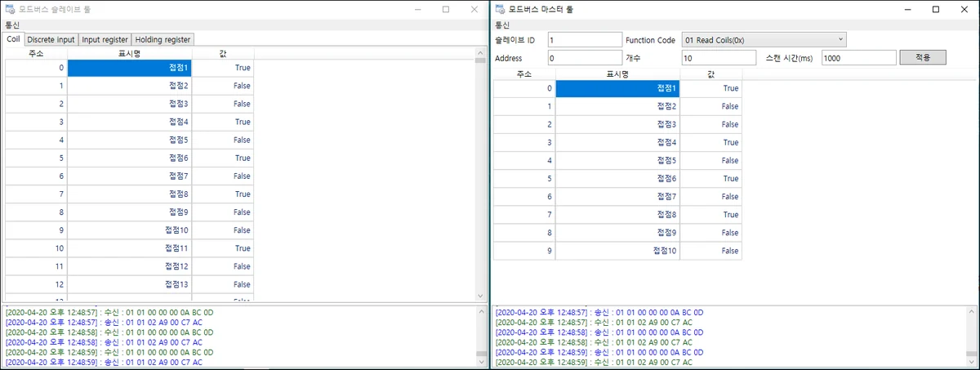
Task: Select 접점2 row in slave tool
Action: point(130,86)
